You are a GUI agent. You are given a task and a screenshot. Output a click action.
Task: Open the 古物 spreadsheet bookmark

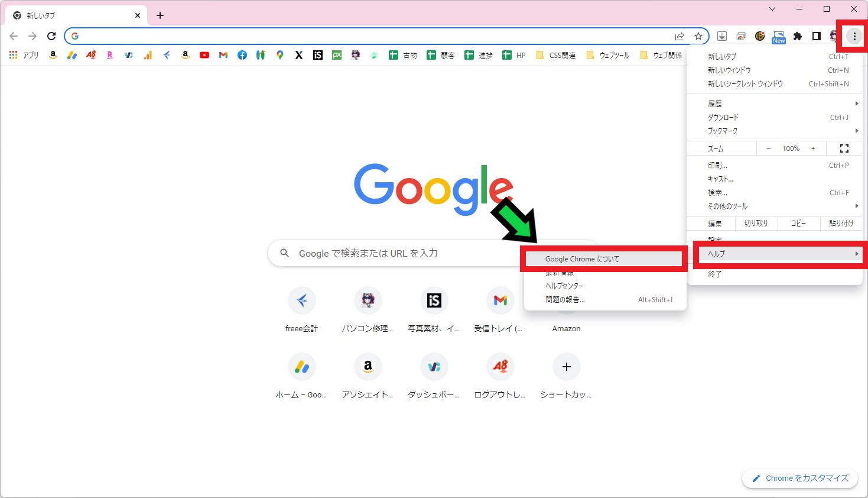[403, 55]
